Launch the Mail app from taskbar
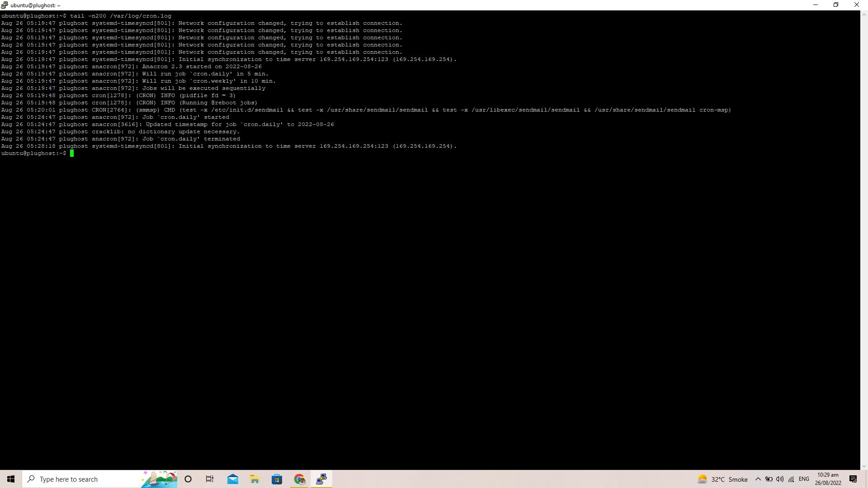The height and width of the screenshot is (488, 868). (233, 479)
